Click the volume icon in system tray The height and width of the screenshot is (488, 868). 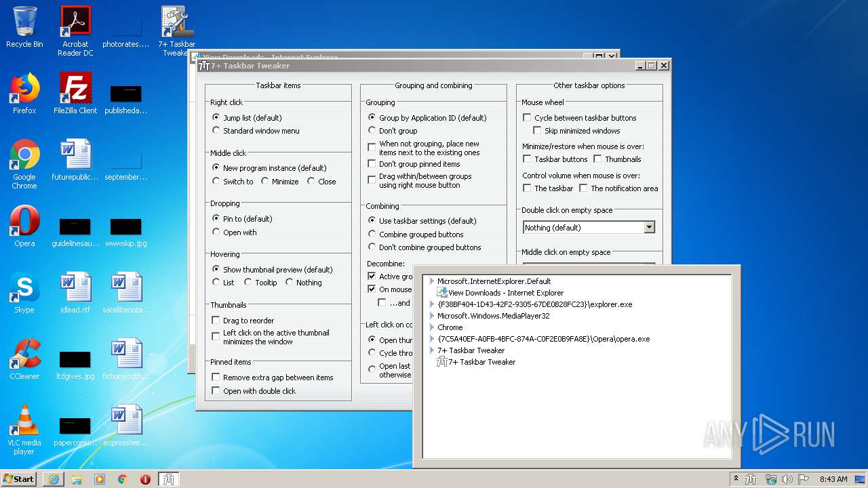tap(787, 479)
